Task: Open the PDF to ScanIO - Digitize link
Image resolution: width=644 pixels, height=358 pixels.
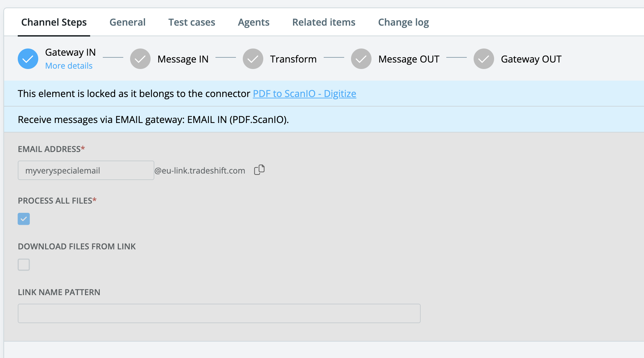Action: [304, 94]
